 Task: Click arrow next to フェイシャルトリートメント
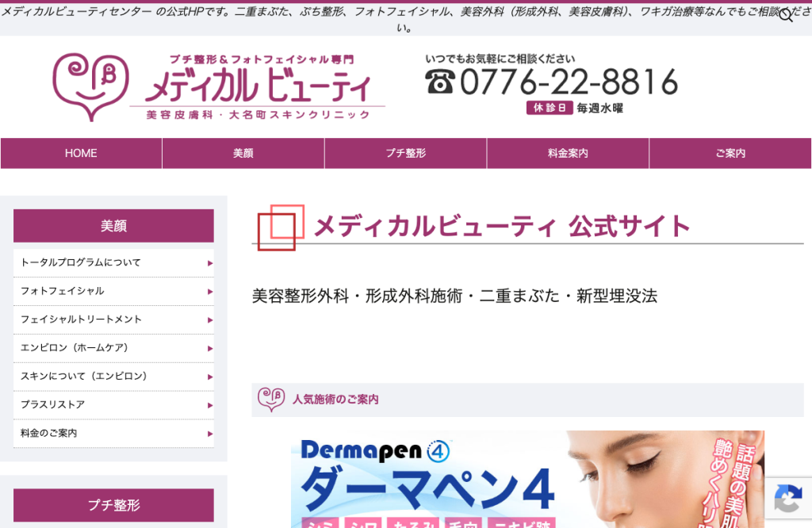tap(209, 320)
